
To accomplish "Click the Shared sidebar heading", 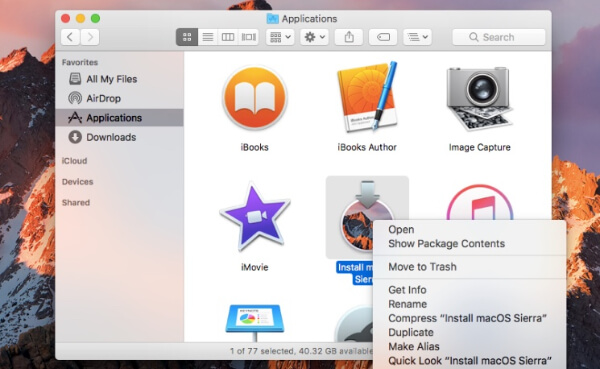I will pos(76,202).
